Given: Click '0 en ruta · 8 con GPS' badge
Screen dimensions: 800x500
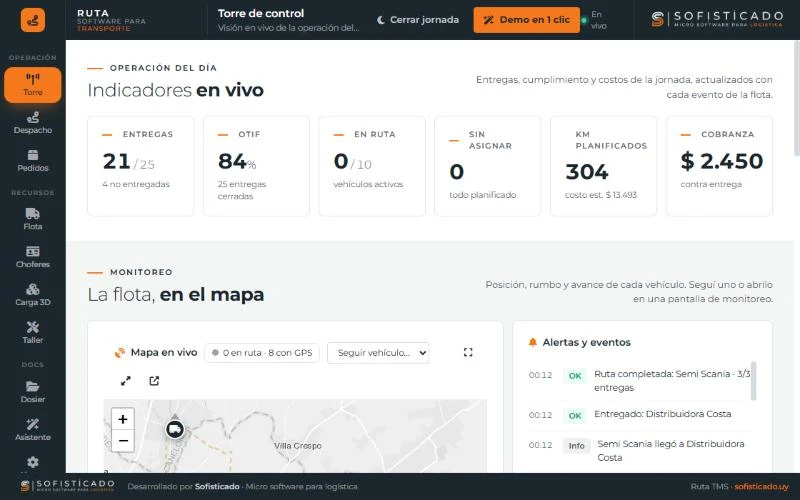Looking at the screenshot, I should (x=262, y=353).
